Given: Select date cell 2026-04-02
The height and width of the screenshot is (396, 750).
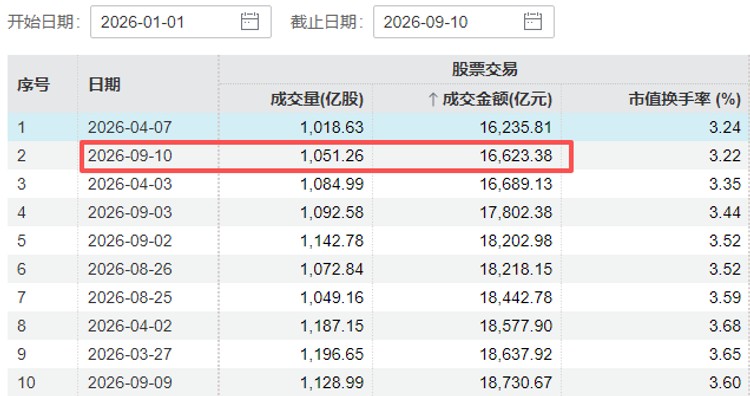Looking at the screenshot, I should [130, 326].
